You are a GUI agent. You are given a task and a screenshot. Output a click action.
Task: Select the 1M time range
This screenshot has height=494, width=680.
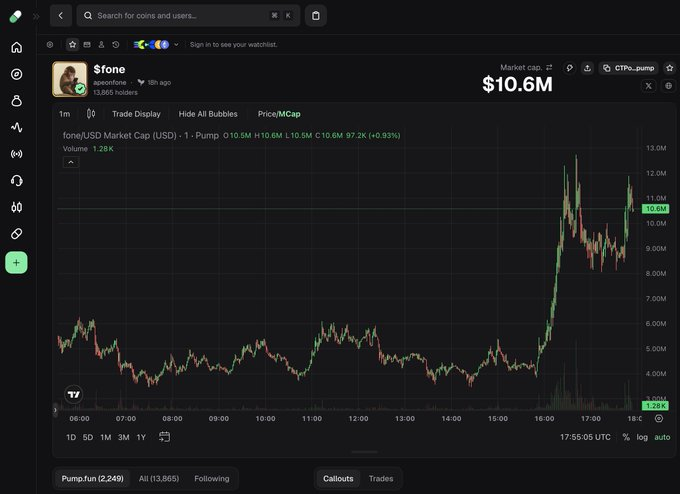[106, 437]
